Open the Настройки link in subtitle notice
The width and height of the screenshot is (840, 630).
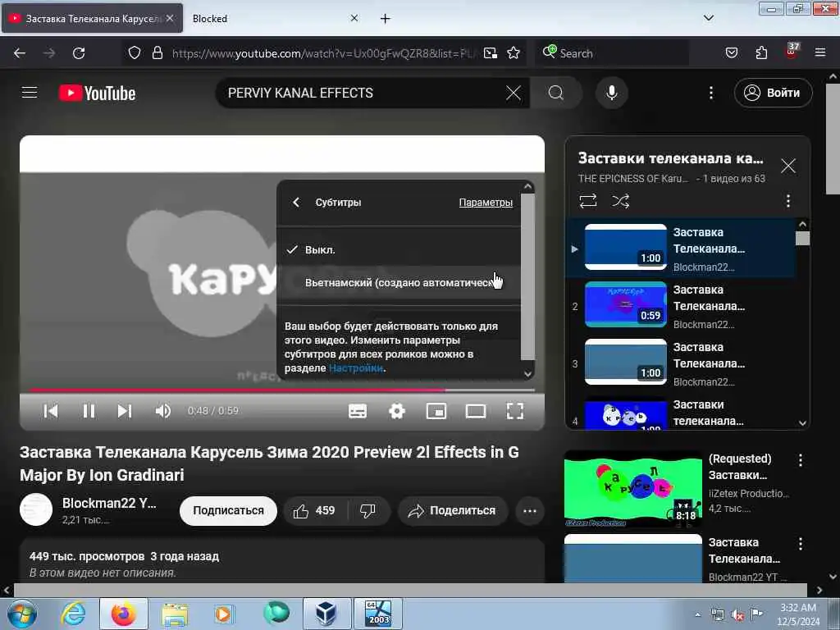pos(356,368)
